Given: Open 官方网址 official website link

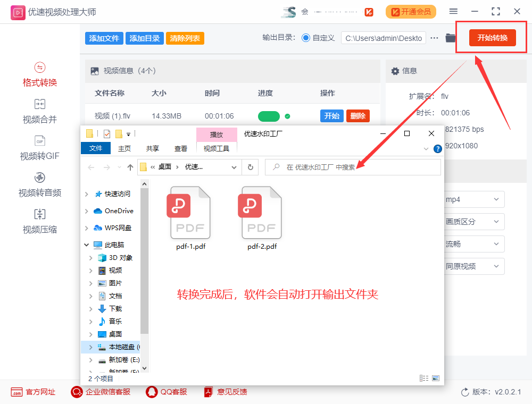Looking at the screenshot, I should pos(33,392).
